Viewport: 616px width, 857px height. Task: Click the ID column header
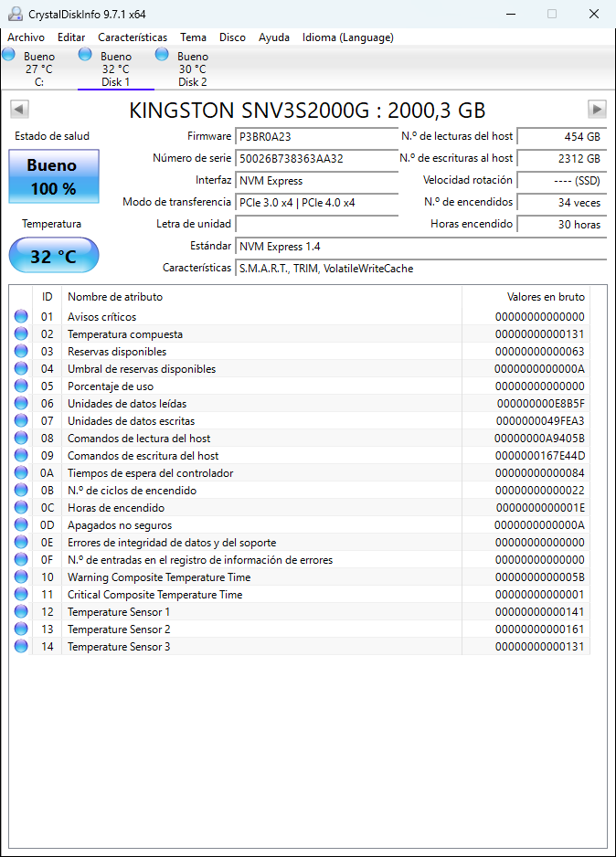click(x=47, y=297)
